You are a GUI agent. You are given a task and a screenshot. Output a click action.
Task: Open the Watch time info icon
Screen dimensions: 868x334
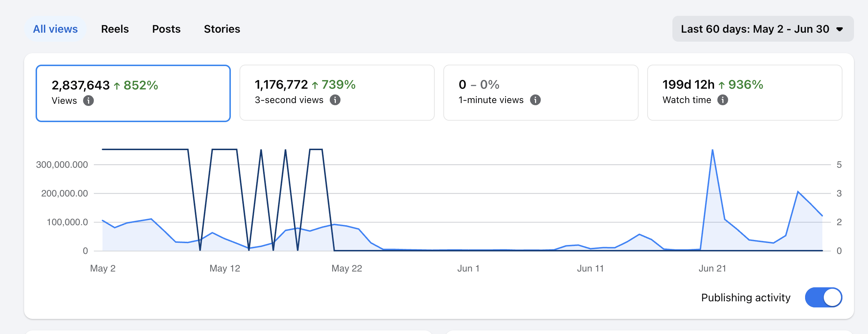click(723, 100)
